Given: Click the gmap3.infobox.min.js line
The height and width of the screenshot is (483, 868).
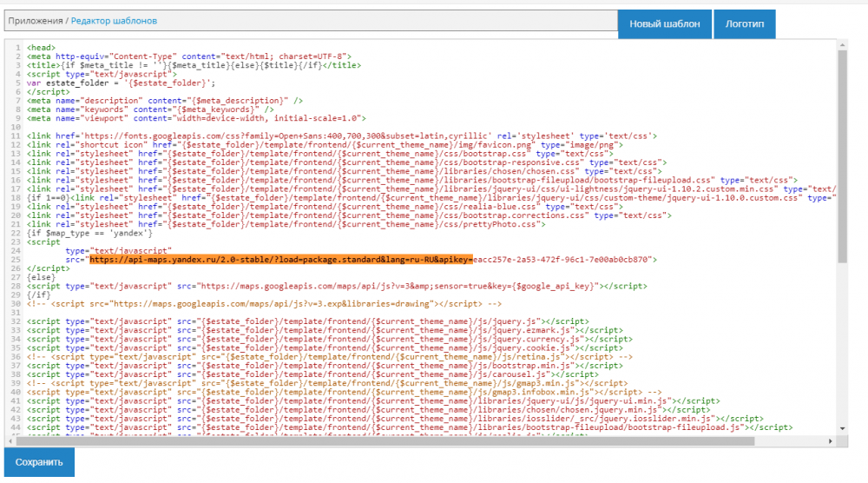Looking at the screenshot, I should [x=345, y=392].
